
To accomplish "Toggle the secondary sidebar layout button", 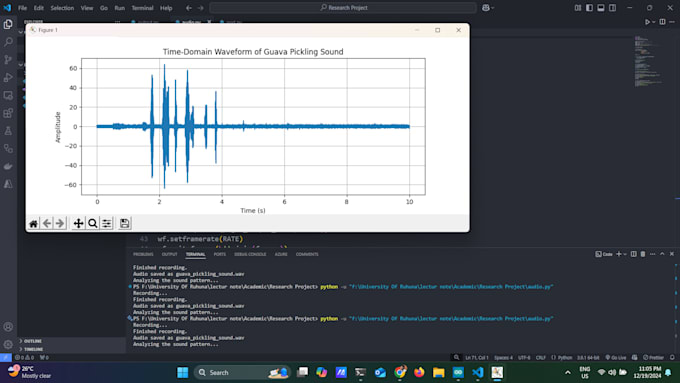I will (x=612, y=8).
